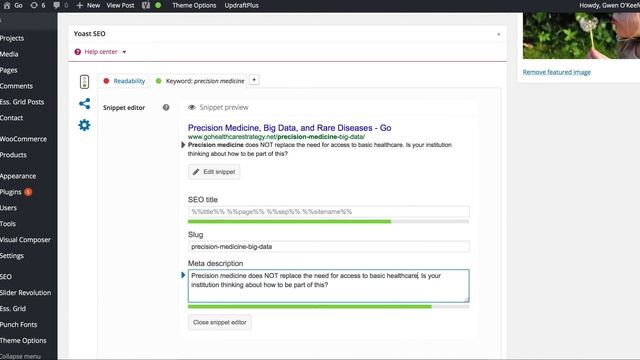
Task: Focus the Slug input field
Action: (329, 247)
